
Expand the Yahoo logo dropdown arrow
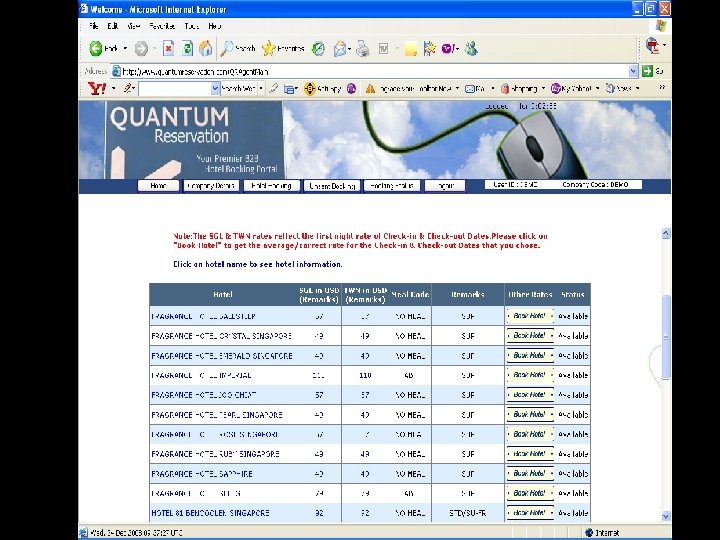coord(113,89)
